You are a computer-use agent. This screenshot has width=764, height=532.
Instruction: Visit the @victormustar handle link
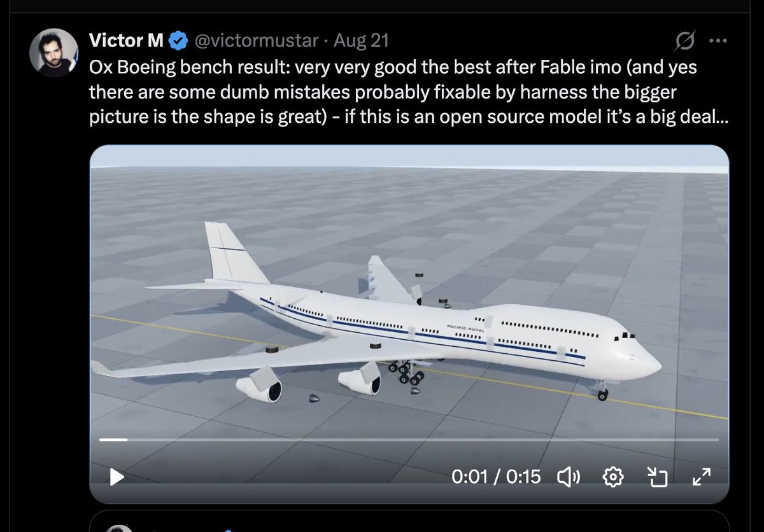pyautogui.click(x=256, y=41)
